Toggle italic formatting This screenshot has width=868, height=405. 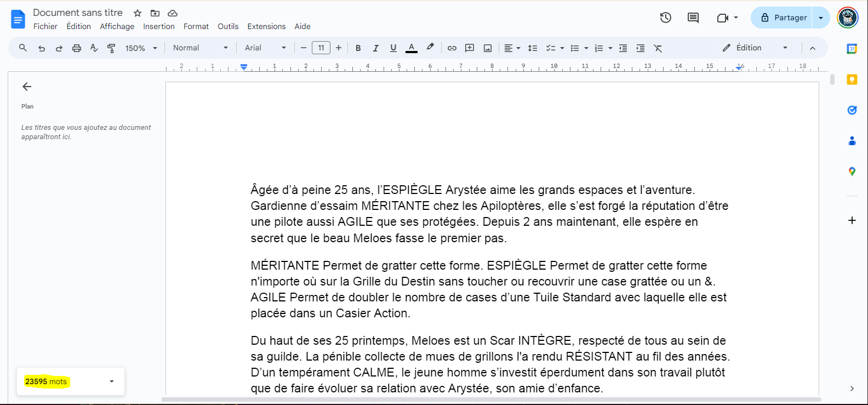click(x=375, y=48)
